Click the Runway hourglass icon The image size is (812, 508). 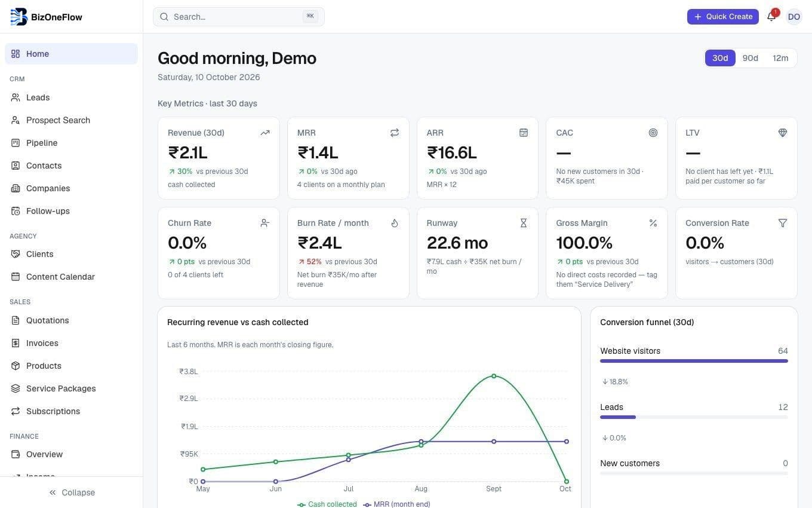(x=524, y=223)
